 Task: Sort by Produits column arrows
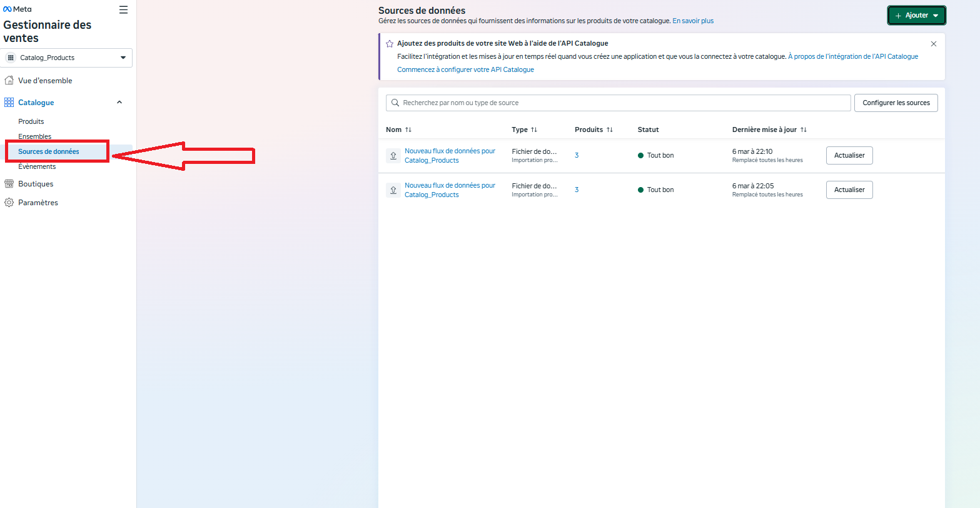click(x=609, y=130)
